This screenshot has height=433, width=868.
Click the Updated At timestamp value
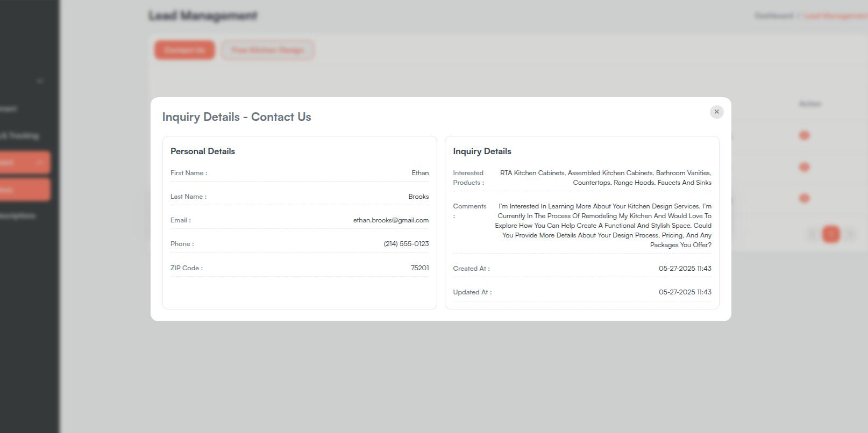[x=685, y=292]
